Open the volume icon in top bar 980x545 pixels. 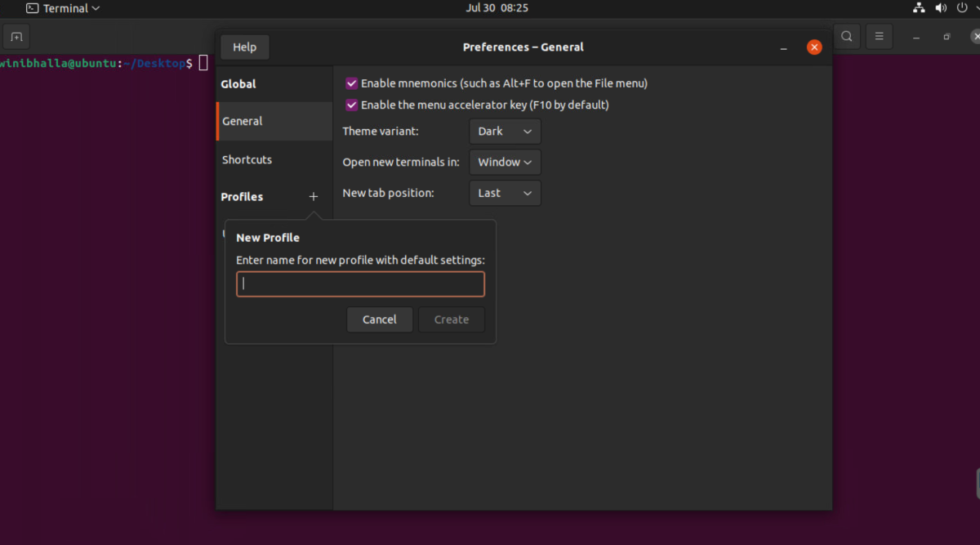941,8
